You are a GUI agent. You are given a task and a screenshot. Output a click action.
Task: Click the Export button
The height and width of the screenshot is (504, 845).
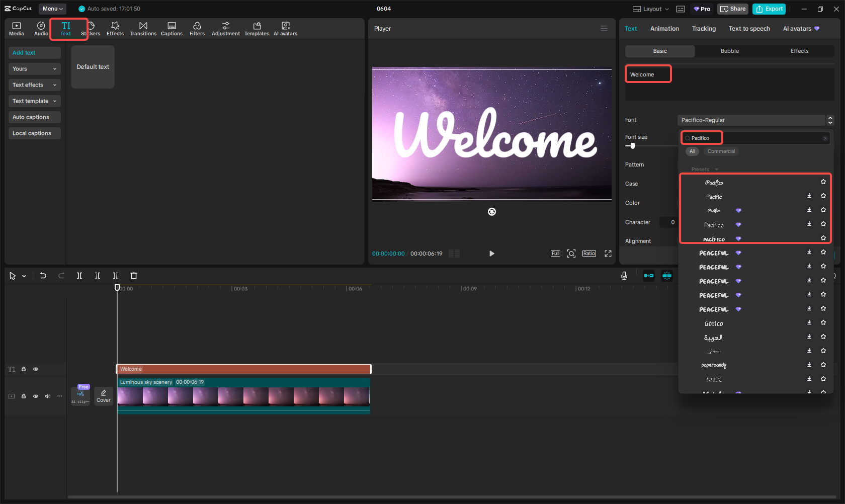click(769, 9)
